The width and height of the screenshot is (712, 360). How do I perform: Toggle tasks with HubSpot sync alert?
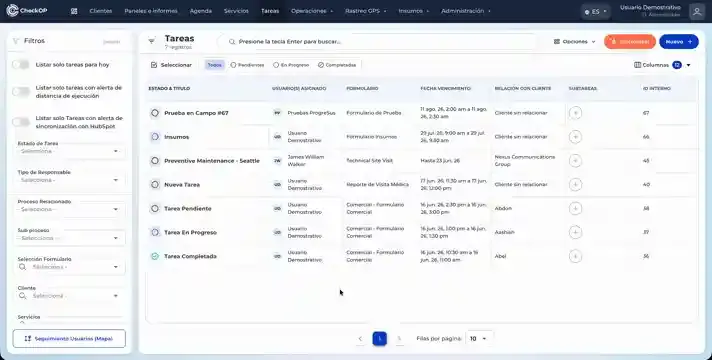click(21, 122)
